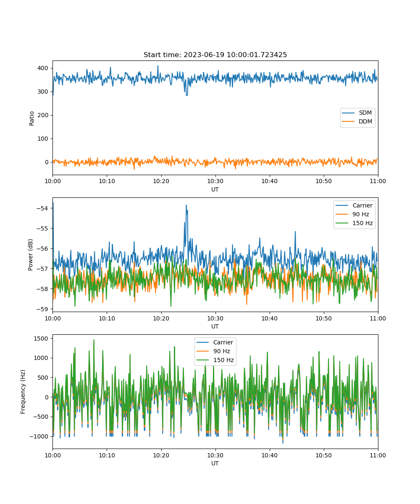The width and height of the screenshot is (420, 504).
Task: Click the −58 tick on the Power axis
Action: tap(42, 289)
